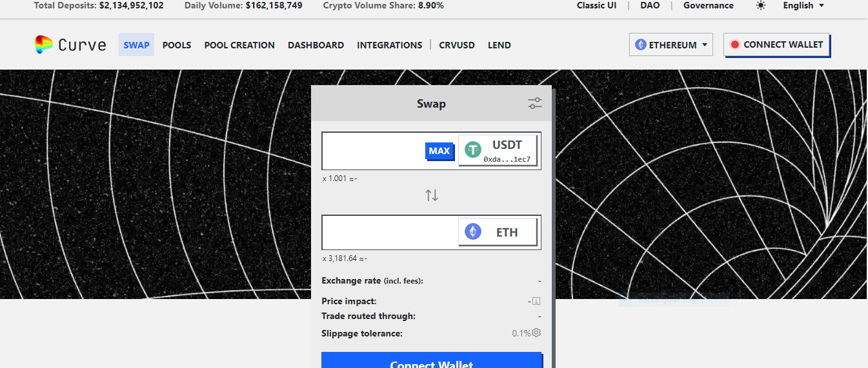Go to Lend section
Screen dimensions: 868x368
500,45
